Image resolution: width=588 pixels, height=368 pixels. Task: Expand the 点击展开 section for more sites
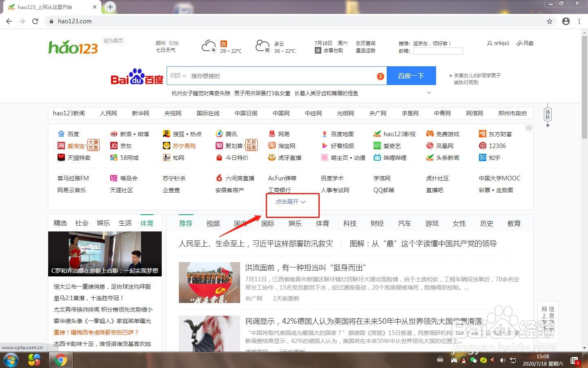[290, 202]
